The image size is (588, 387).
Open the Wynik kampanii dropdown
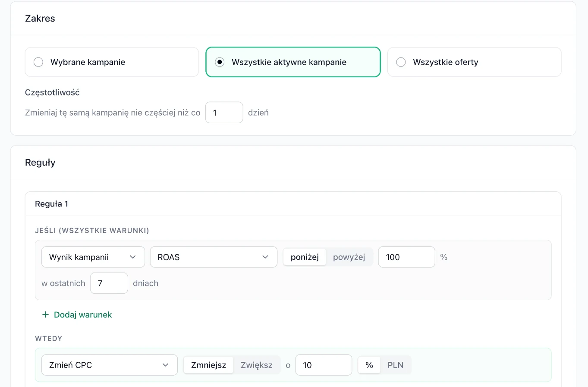click(x=93, y=257)
